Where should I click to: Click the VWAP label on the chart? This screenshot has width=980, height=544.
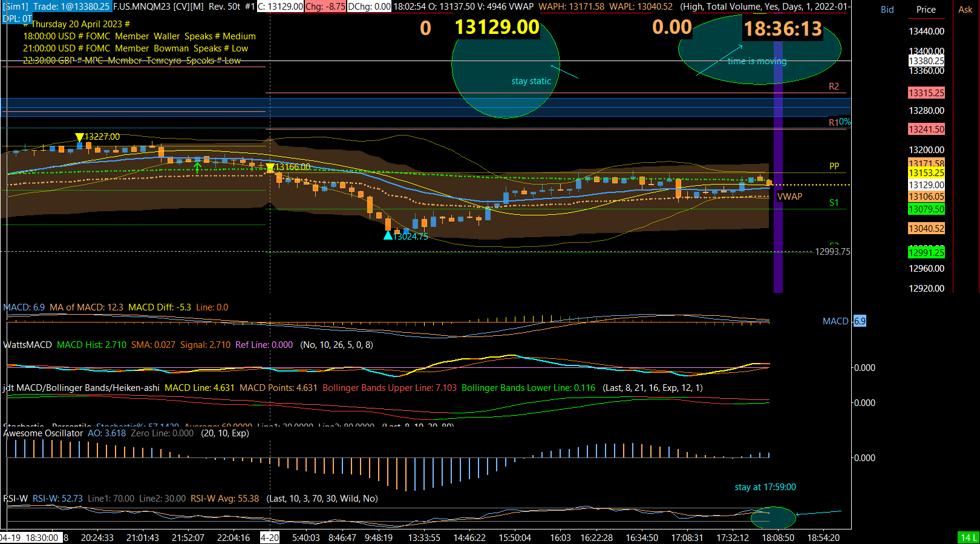pyautogui.click(x=789, y=197)
